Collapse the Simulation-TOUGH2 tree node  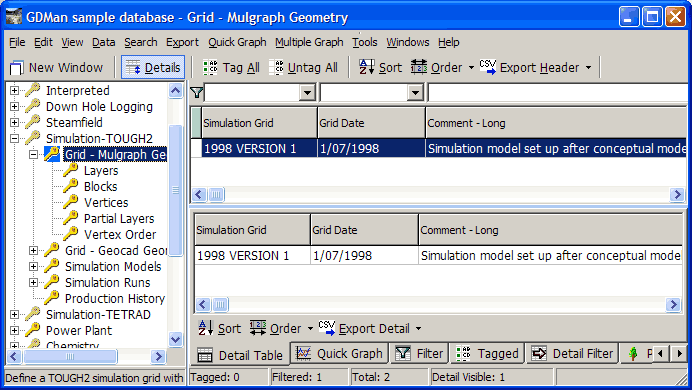(x=15, y=139)
